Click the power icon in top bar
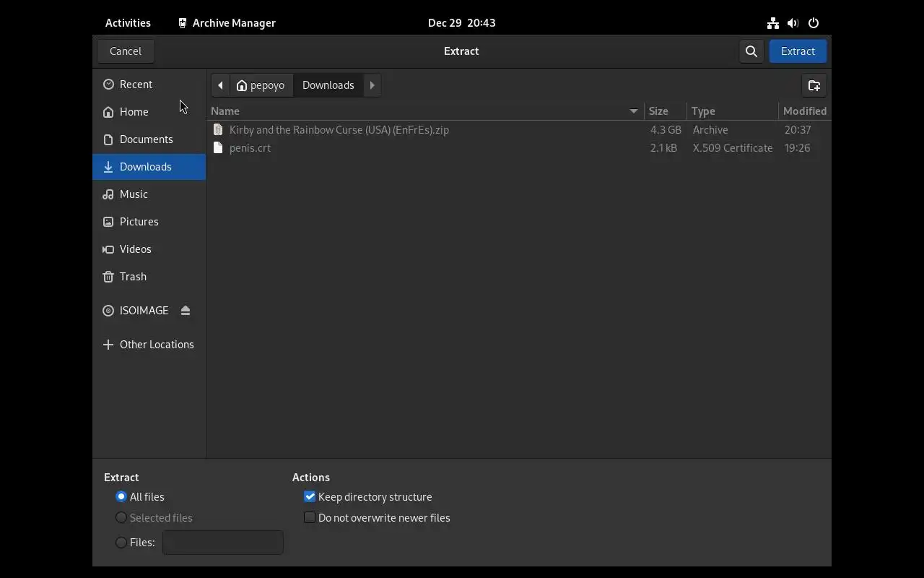 pos(814,23)
